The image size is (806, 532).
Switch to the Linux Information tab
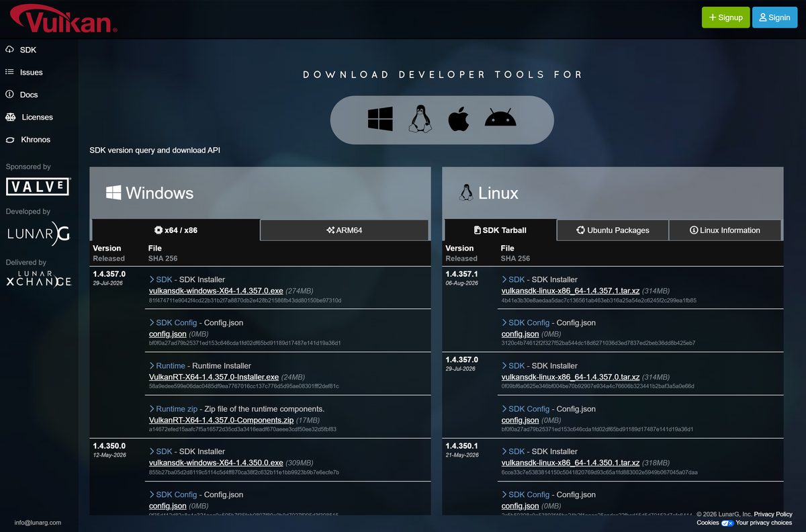click(x=725, y=230)
